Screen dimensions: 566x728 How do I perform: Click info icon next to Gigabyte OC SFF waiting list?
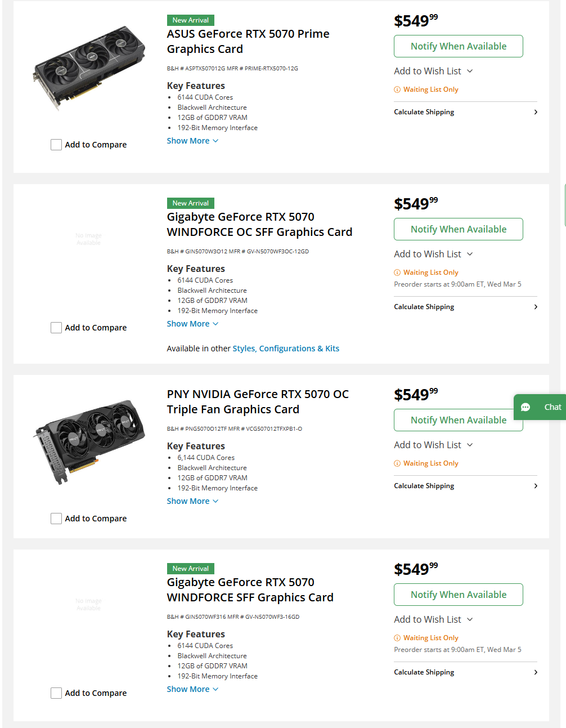coord(397,272)
